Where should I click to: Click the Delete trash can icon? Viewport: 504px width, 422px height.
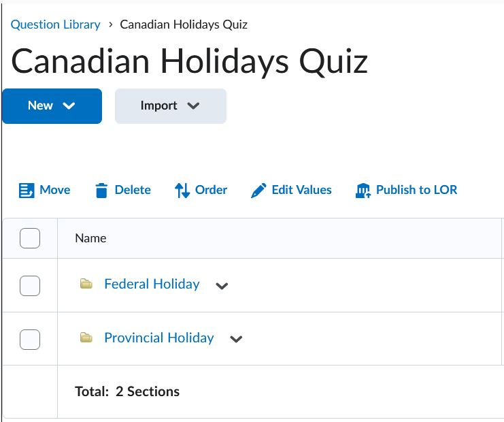tap(101, 191)
